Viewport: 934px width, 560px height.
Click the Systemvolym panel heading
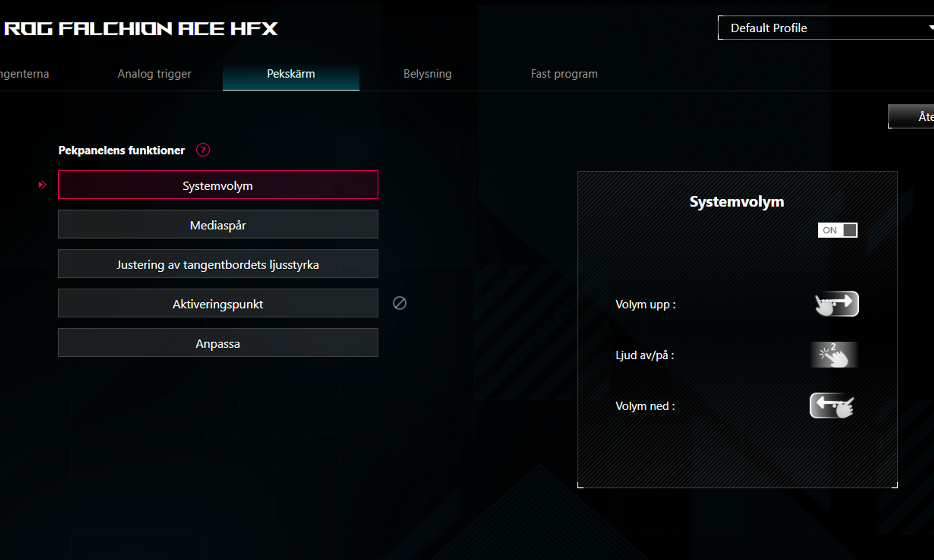737,202
